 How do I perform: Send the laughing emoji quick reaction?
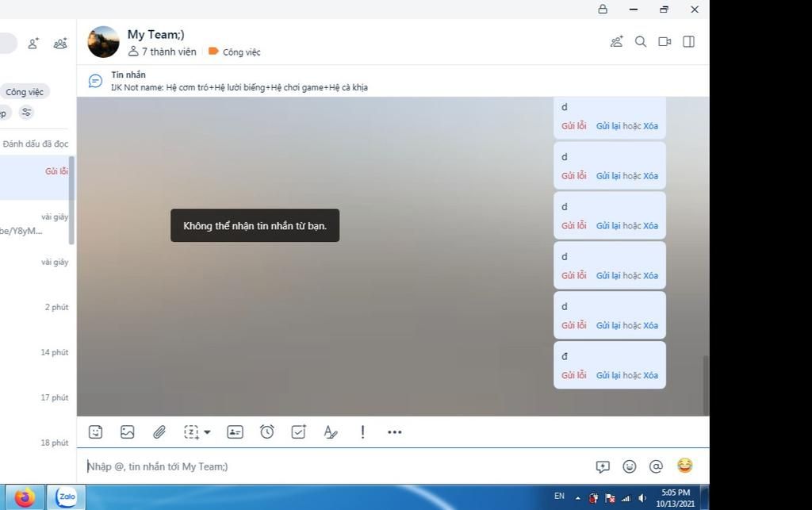(684, 466)
